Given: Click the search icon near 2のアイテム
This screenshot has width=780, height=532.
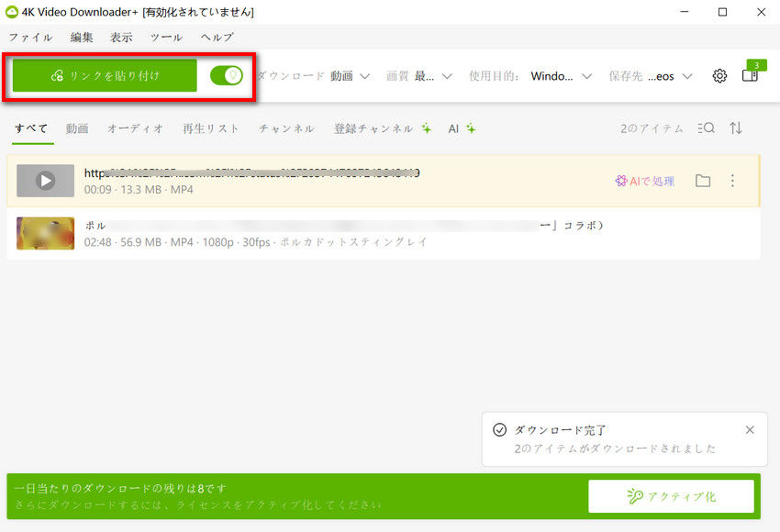Looking at the screenshot, I should pos(707,128).
